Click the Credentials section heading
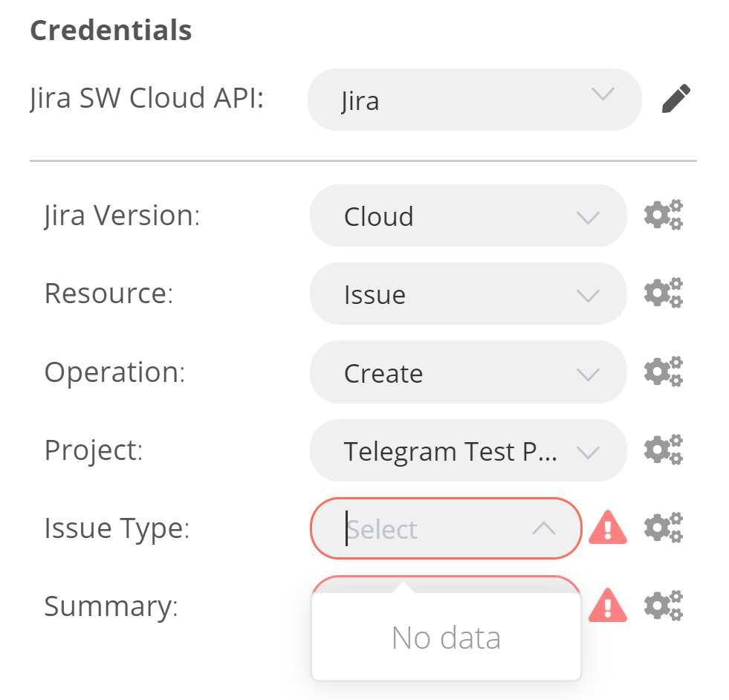Viewport: 729px width, 700px height. coord(111,30)
